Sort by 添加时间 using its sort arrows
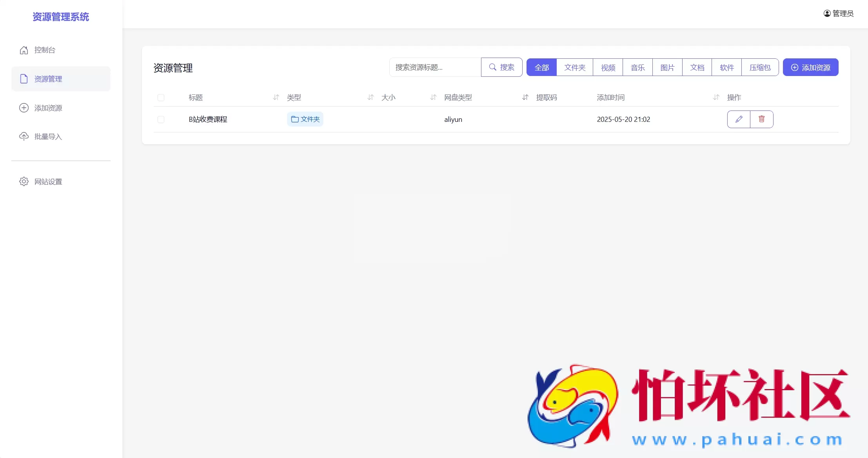The width and height of the screenshot is (868, 458). 716,98
